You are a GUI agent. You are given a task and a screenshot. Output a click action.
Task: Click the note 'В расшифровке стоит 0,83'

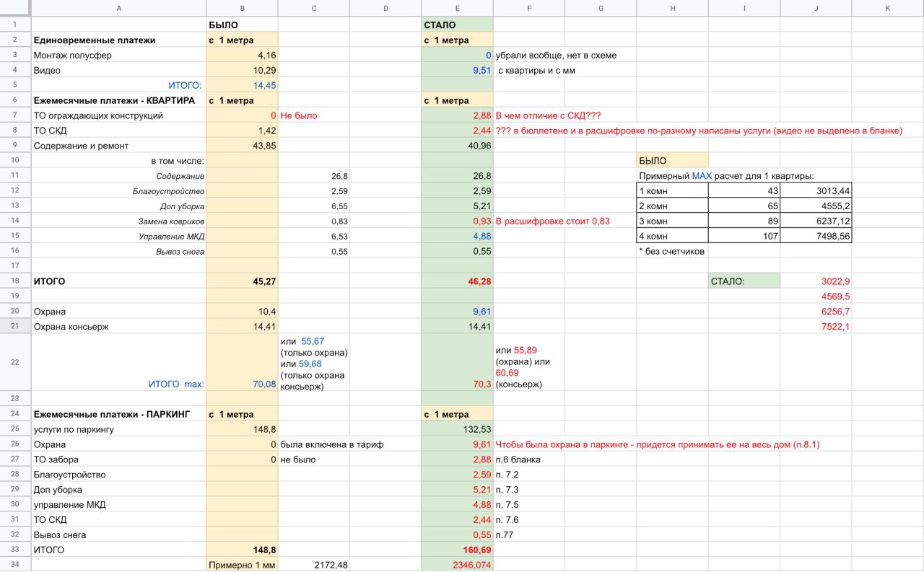tap(553, 221)
